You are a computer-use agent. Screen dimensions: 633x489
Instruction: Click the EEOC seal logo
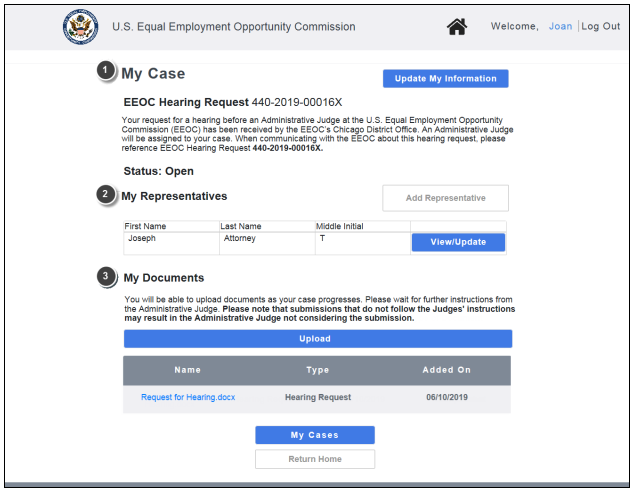(x=80, y=27)
